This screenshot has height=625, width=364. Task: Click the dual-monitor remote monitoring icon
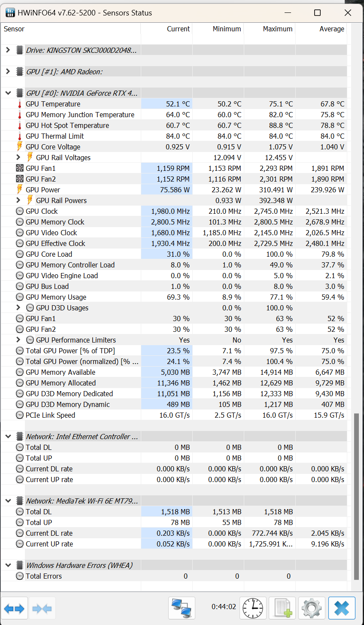(x=182, y=608)
